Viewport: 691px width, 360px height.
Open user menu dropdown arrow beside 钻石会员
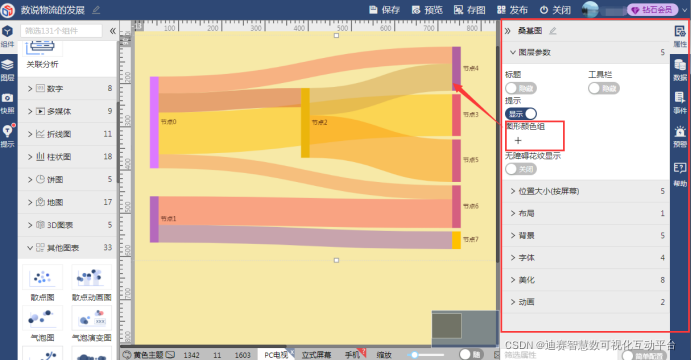tap(684, 10)
